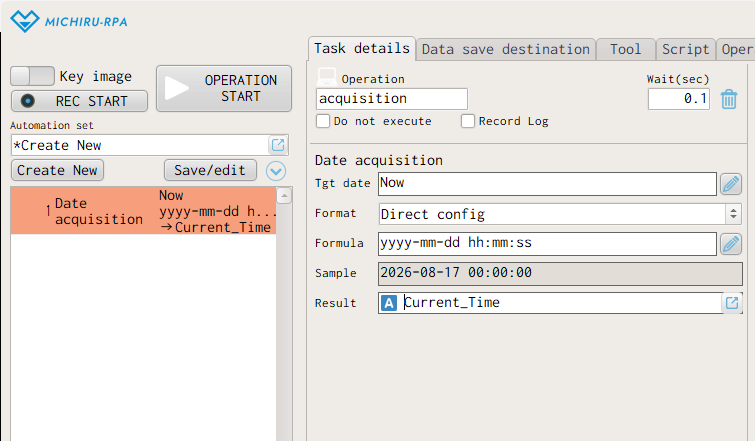755x441 pixels.
Task: Open the Tool tab
Action: (x=625, y=50)
